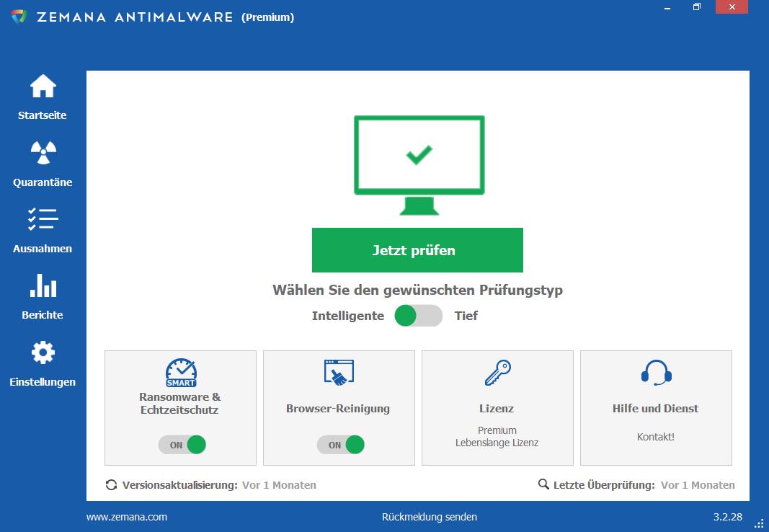
Task: Select the Startseite menu label
Action: pos(43,115)
